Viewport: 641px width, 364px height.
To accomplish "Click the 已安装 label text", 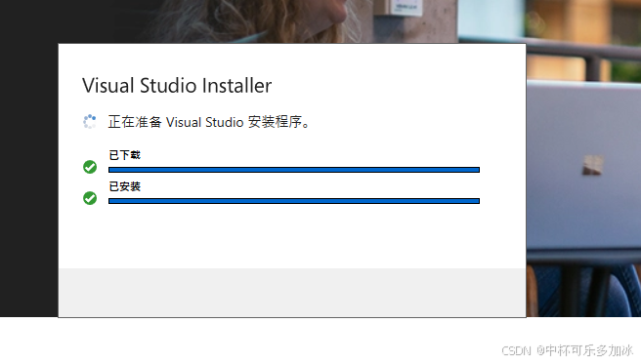I will coord(125,186).
